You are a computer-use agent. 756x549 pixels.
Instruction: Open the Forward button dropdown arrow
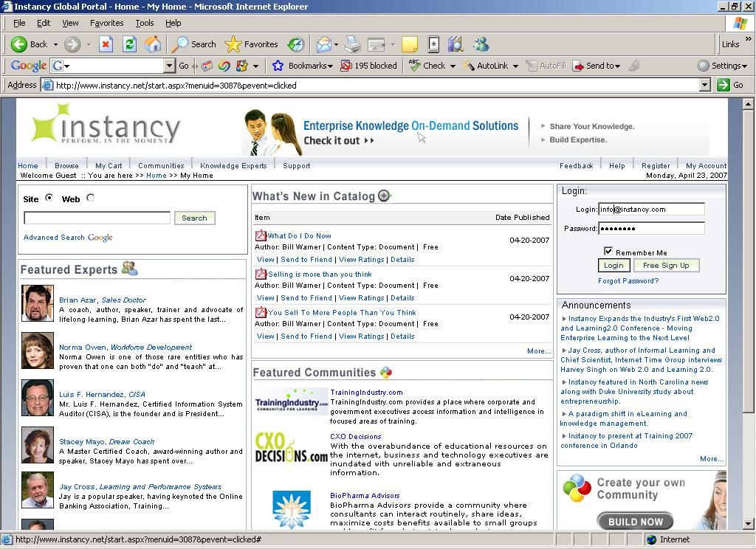point(89,44)
